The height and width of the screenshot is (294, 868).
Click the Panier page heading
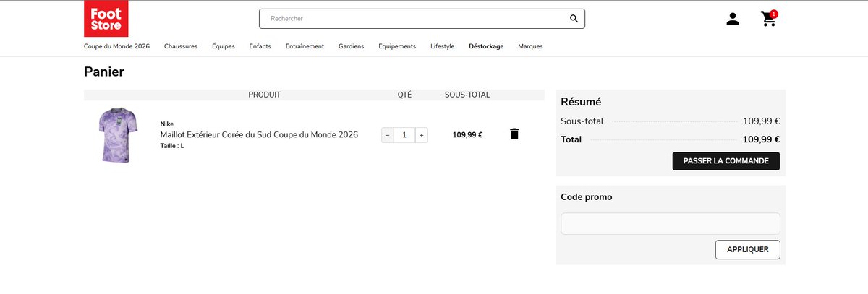click(104, 72)
